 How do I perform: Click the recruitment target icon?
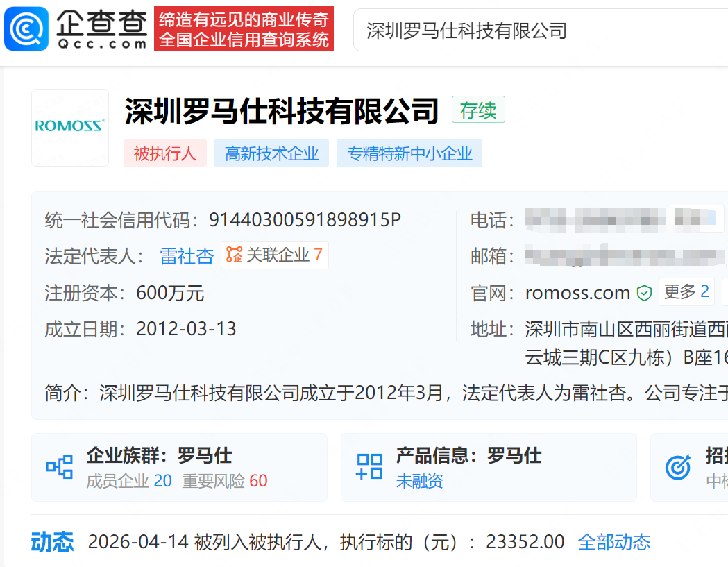pos(677,467)
